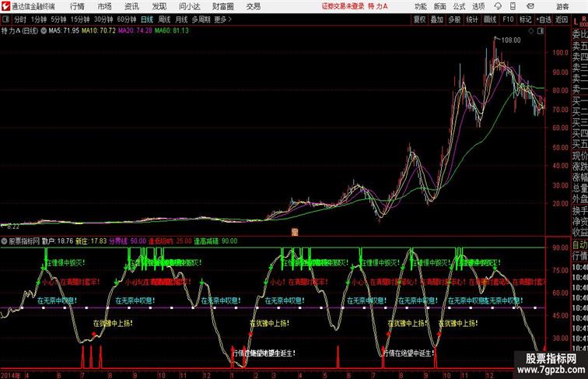Expand main chart indicator dropdown next to 特力A

tap(44, 31)
